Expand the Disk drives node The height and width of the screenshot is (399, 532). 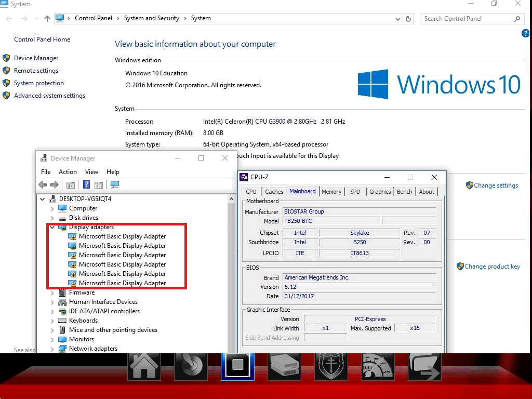[x=52, y=218]
